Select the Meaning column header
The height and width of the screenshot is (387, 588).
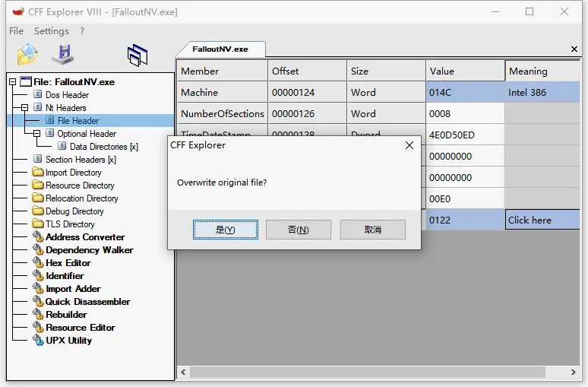coord(542,71)
